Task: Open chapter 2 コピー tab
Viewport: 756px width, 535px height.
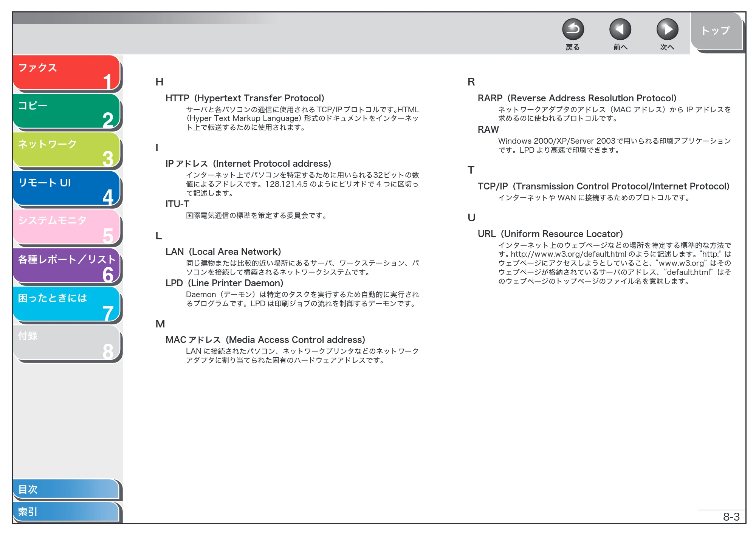Action: (67, 111)
